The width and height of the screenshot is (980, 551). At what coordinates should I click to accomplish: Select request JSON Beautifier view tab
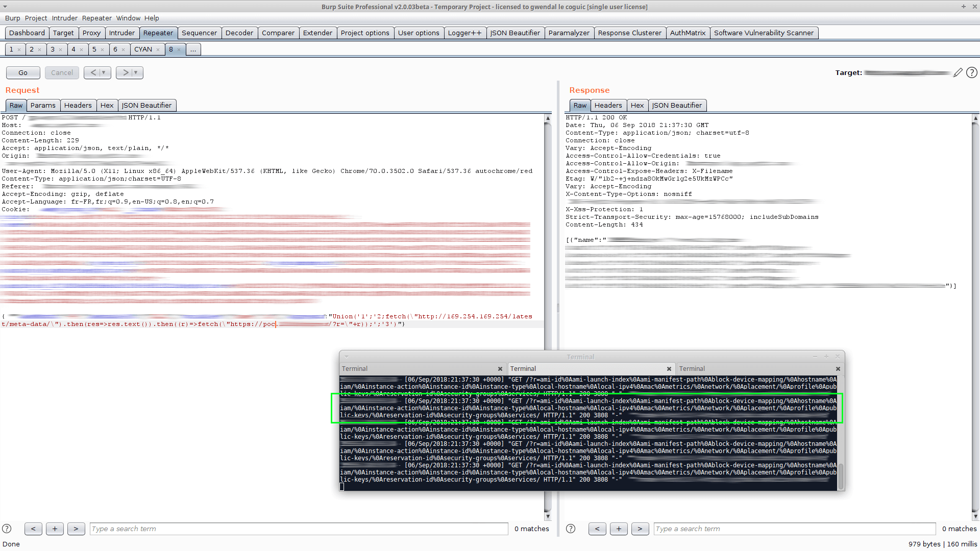pos(147,106)
